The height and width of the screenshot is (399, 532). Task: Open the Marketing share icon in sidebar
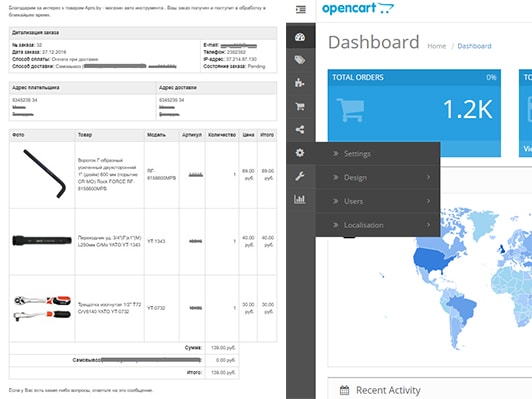(300, 129)
